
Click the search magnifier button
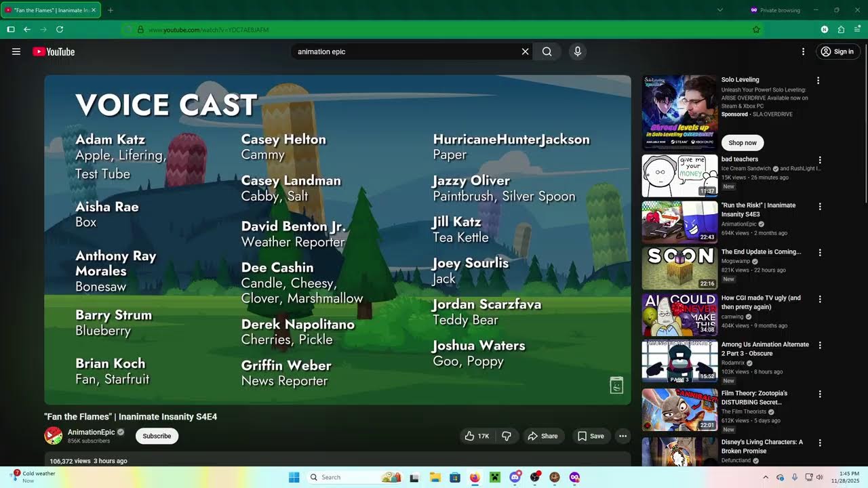(547, 52)
